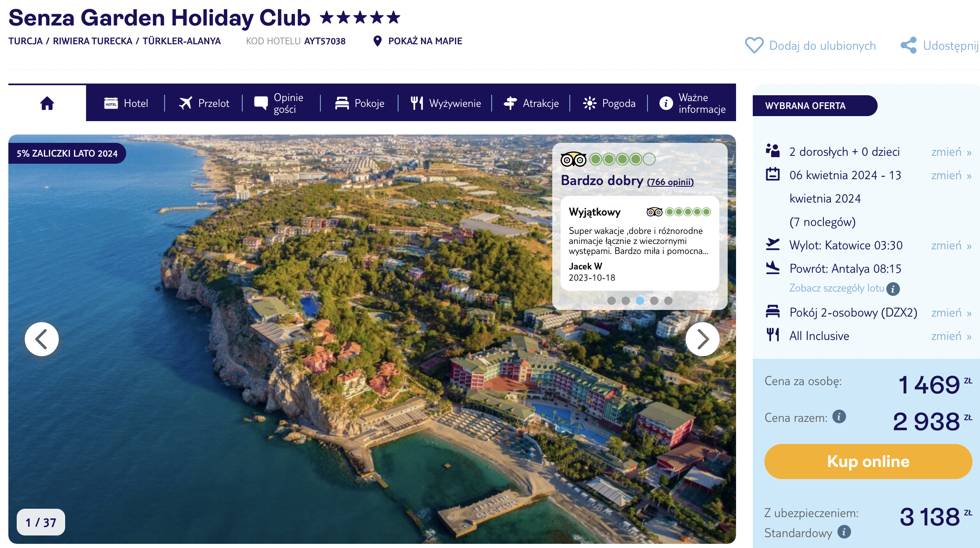Select the third review carousel dot
Image resolution: width=980 pixels, height=548 pixels.
(640, 300)
